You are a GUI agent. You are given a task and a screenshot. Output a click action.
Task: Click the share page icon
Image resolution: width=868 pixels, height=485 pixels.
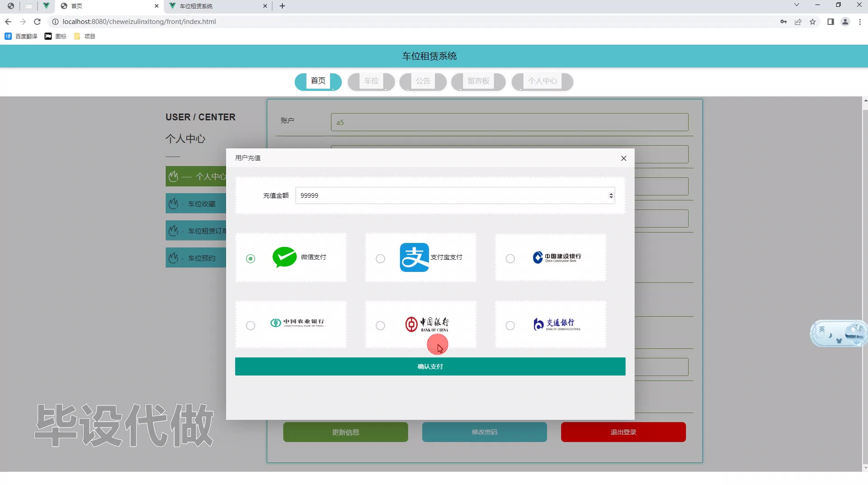click(x=798, y=22)
